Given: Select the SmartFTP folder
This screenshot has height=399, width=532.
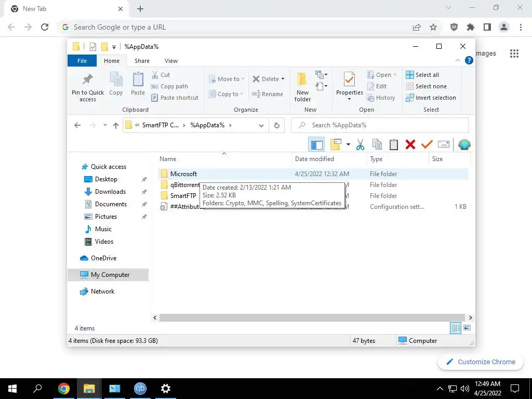Looking at the screenshot, I should pyautogui.click(x=183, y=196).
